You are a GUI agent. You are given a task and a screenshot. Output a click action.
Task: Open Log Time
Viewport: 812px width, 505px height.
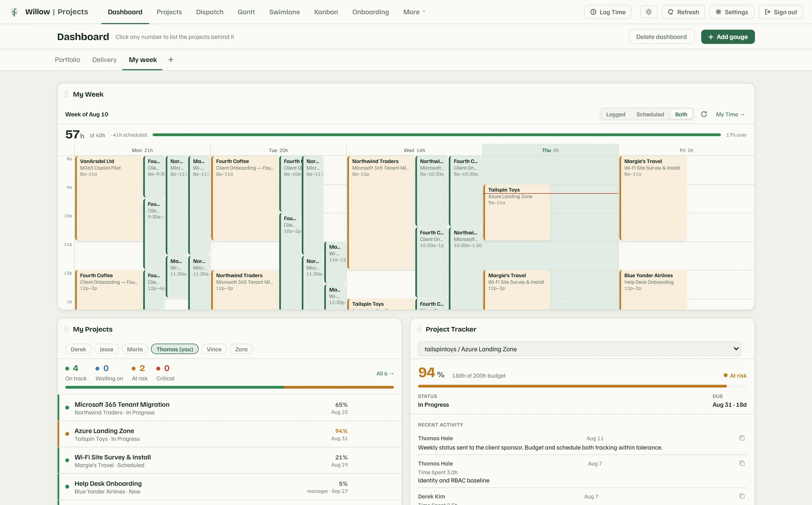608,12
